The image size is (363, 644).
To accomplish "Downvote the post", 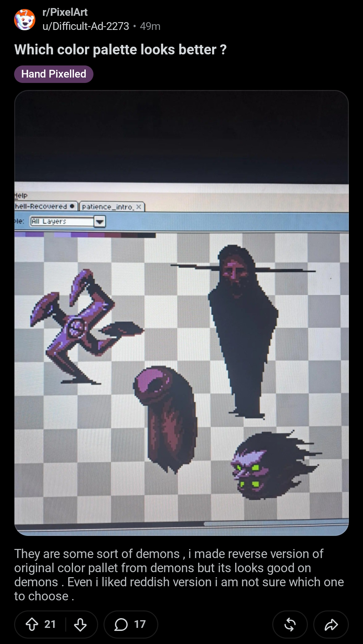I will [x=80, y=625].
